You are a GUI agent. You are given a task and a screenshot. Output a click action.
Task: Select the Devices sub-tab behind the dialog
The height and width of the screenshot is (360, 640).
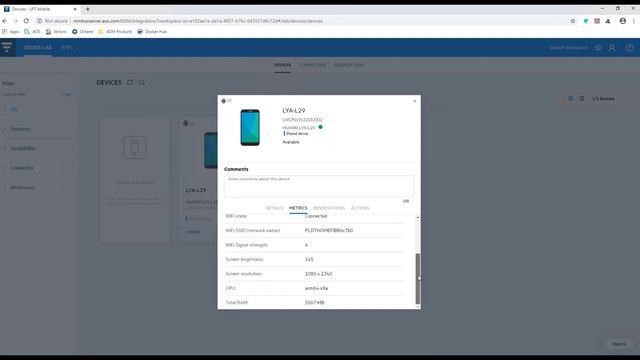[282, 65]
